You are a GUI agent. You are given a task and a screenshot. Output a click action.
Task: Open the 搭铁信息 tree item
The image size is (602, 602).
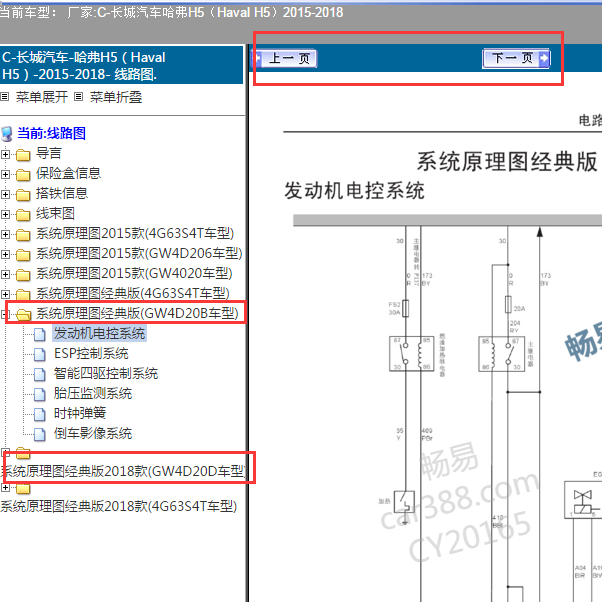62,193
